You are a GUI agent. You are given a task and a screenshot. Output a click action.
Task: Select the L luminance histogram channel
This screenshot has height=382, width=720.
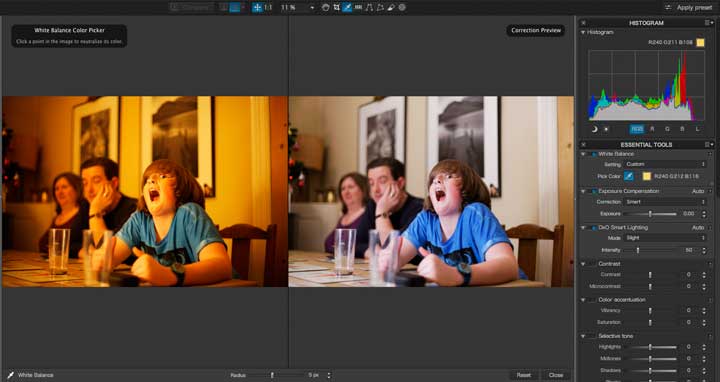[698, 129]
